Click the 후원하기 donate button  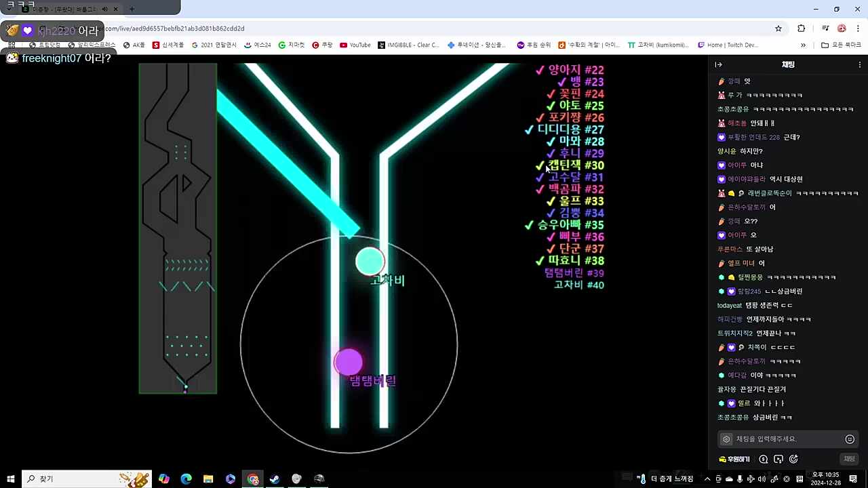click(x=734, y=460)
